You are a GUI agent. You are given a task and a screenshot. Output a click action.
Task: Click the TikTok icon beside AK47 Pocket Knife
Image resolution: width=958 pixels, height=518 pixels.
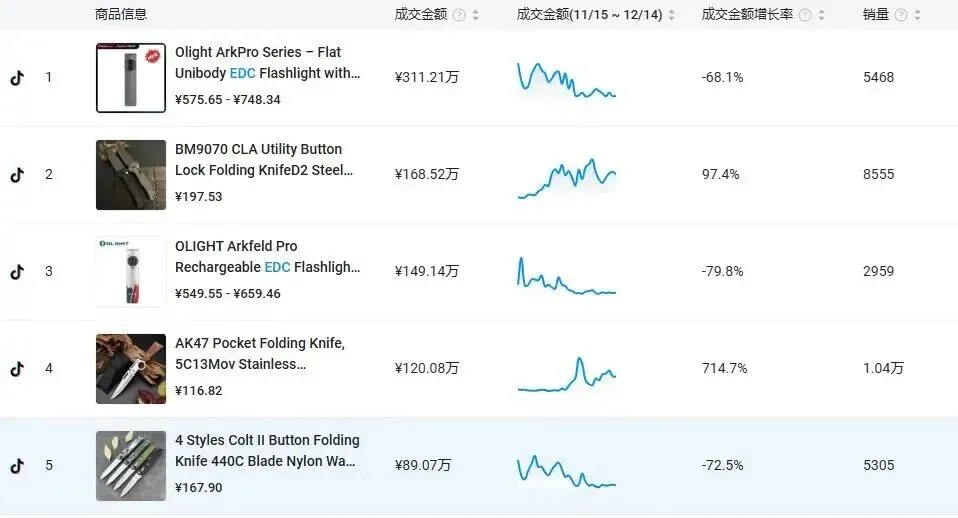(x=16, y=369)
